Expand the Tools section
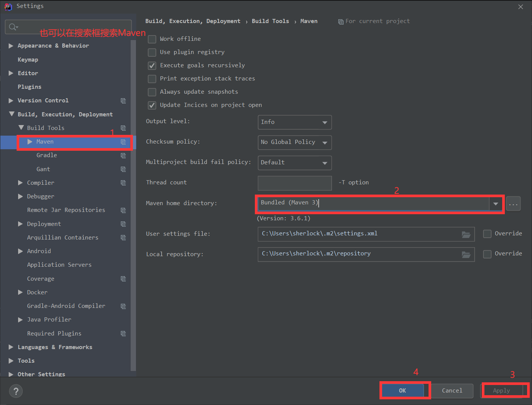This screenshot has width=532, height=405. (11, 361)
